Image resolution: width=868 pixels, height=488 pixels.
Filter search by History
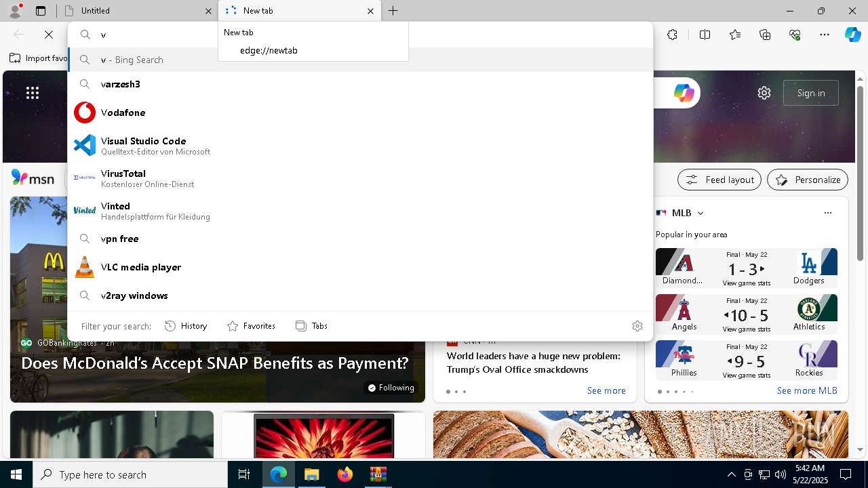pyautogui.click(x=186, y=326)
